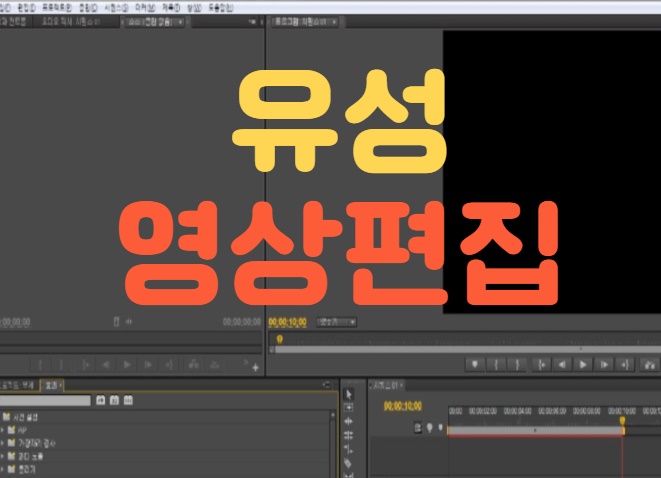661x478 pixels.
Task: Click Drag Audio Only icon in Source monitor
Action: point(129,322)
